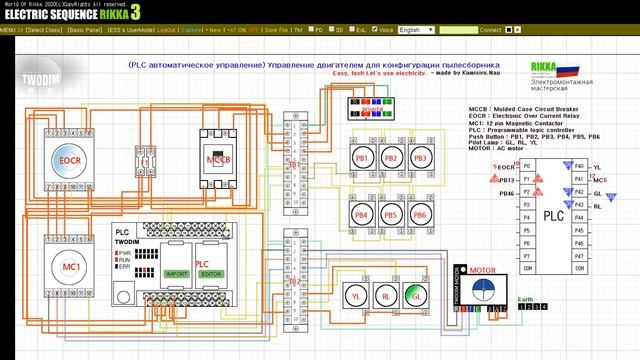Click the TB1 terminal block
Screen dimensions: 640x360
tap(296, 163)
